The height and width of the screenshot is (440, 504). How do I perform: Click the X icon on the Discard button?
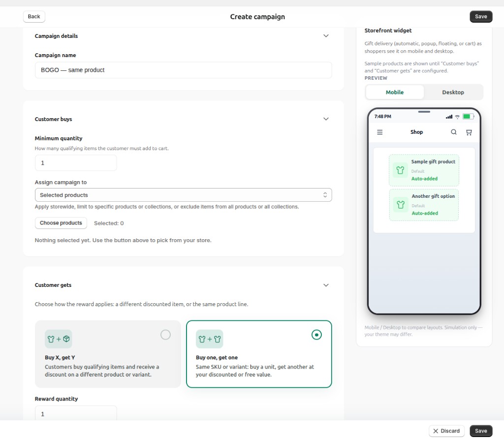pyautogui.click(x=435, y=431)
